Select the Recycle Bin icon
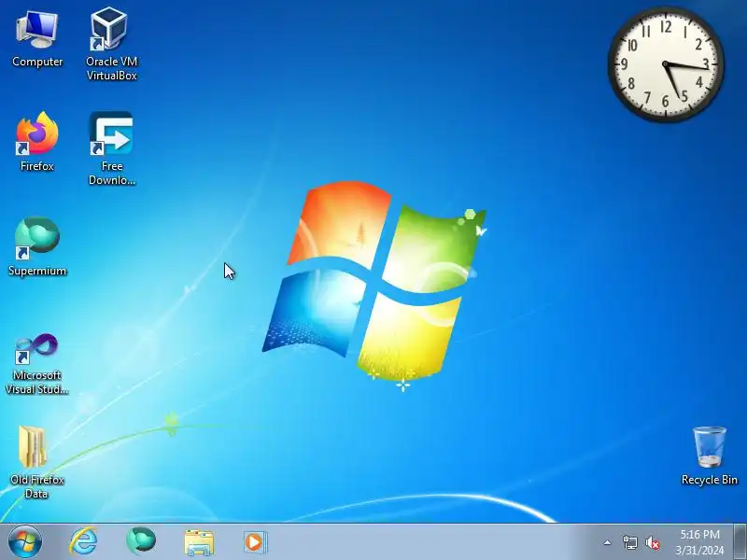 point(709,456)
